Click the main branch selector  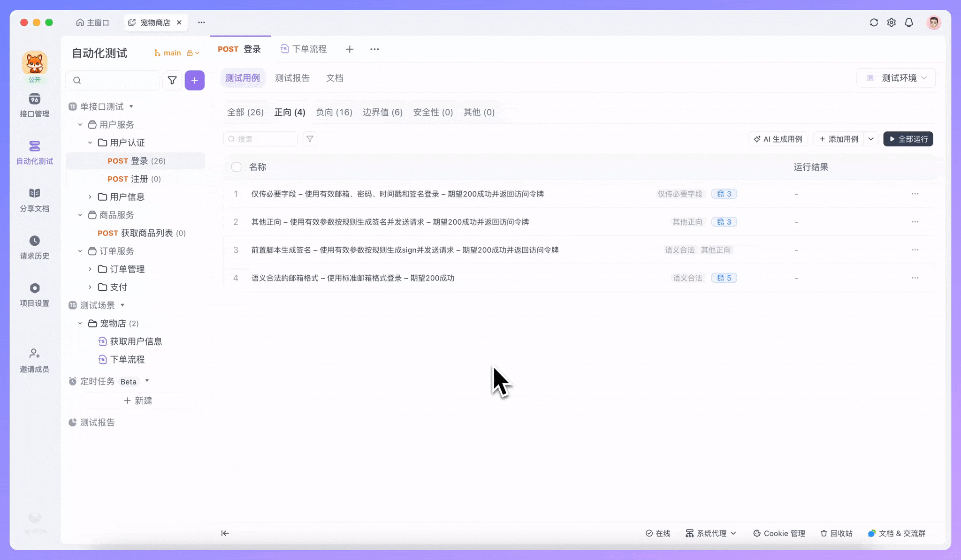172,53
